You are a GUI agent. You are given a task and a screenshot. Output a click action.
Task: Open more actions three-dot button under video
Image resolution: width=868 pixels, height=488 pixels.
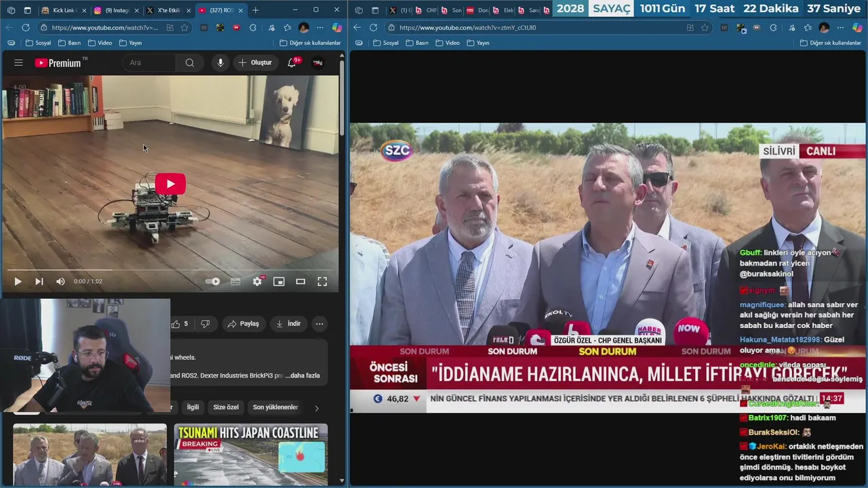pos(319,324)
